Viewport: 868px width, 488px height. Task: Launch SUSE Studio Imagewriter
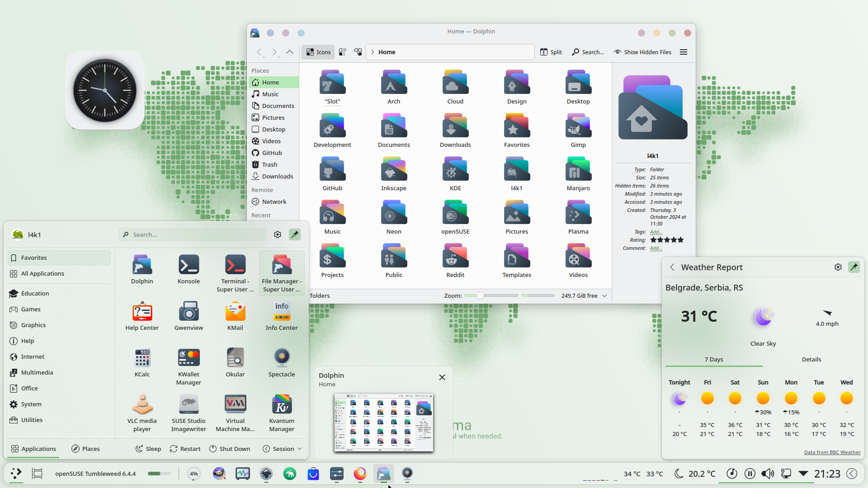189,413
